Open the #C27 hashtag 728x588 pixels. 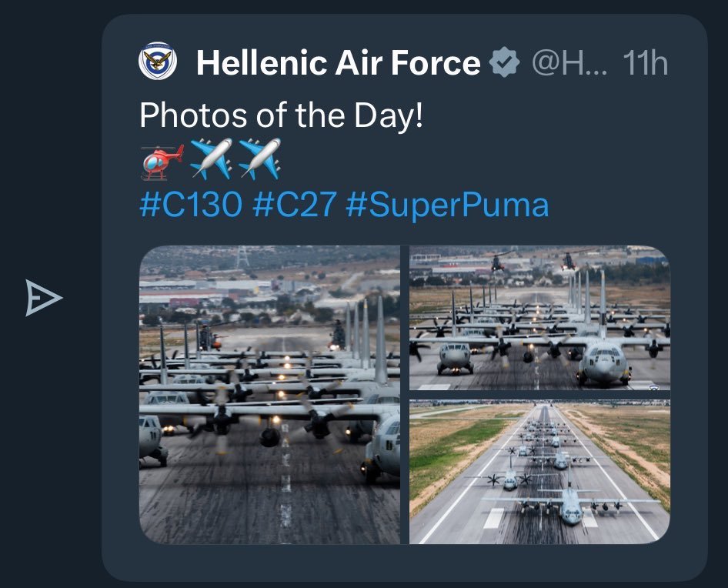point(294,205)
